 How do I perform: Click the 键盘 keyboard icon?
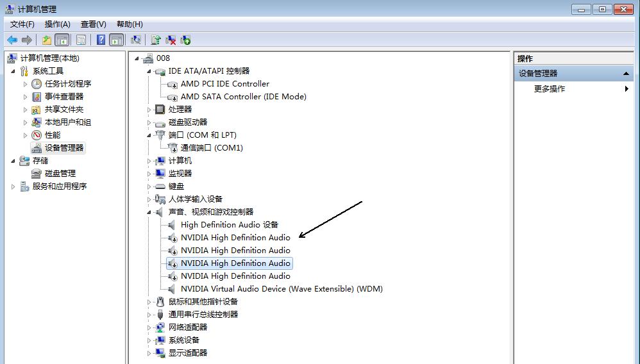tap(160, 186)
